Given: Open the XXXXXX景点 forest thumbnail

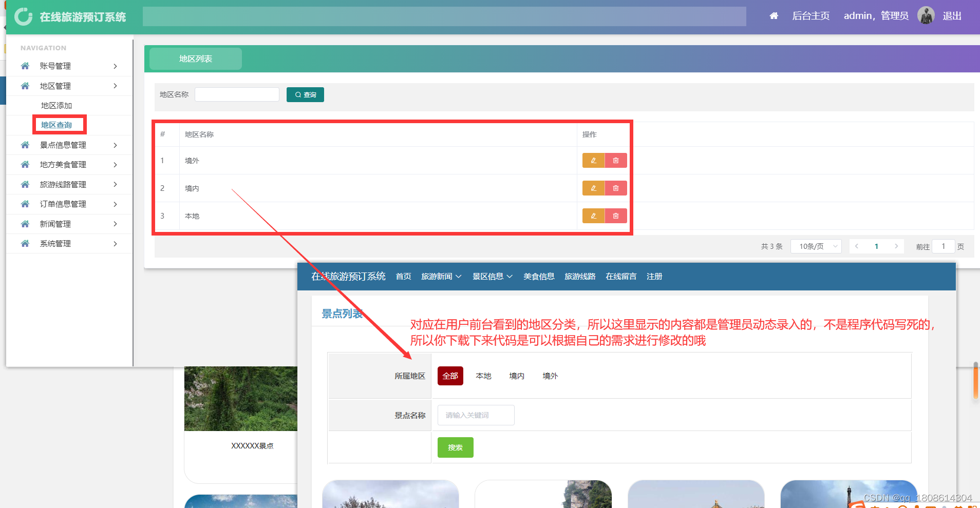Looking at the screenshot, I should [240, 399].
